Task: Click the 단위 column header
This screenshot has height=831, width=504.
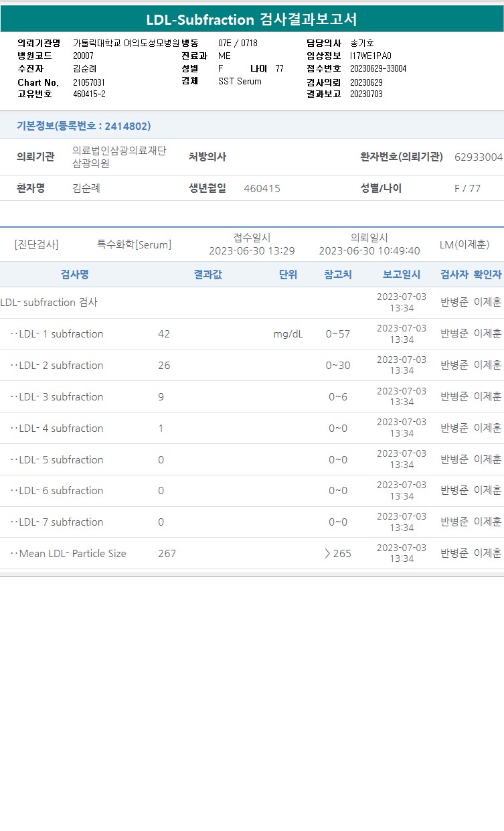Action: (288, 275)
